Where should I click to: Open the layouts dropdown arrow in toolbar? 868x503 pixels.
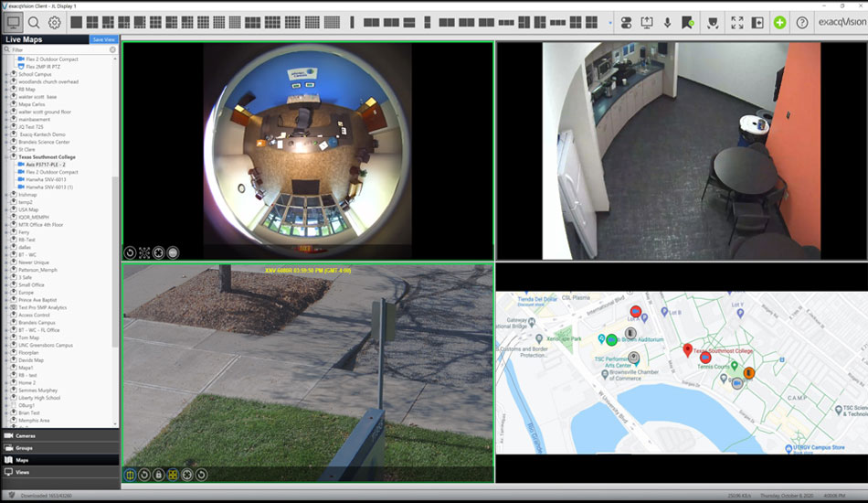click(x=610, y=23)
